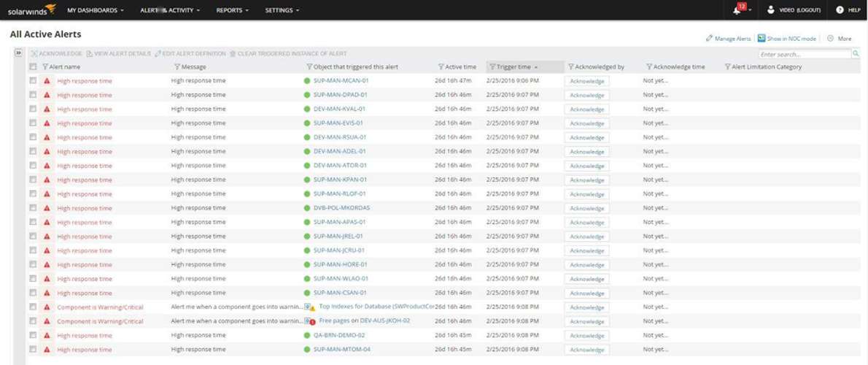Check the box for SUP-MAN-MTOM-04 row
868x365 pixels.
(x=34, y=349)
